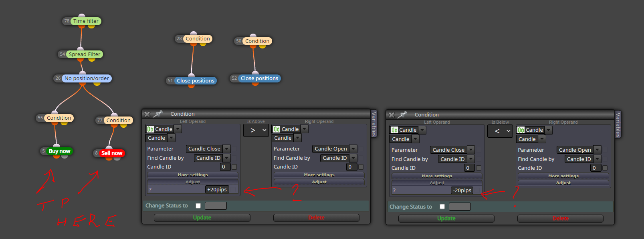Click grey output connector of Buy now node
644x239 pixels.
coord(65,156)
